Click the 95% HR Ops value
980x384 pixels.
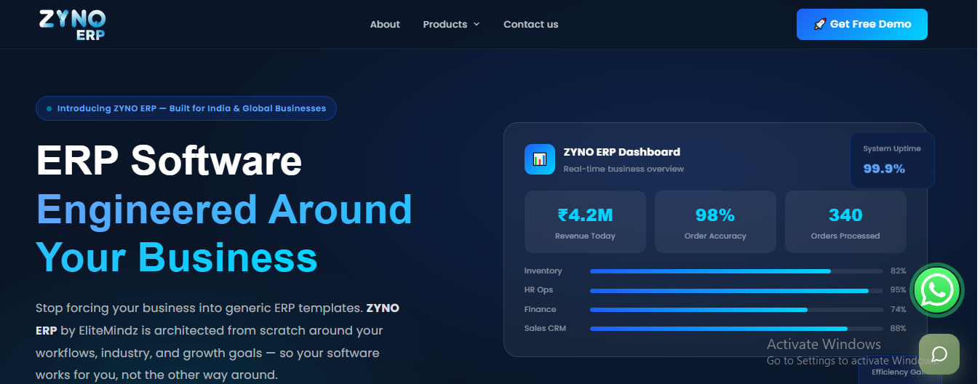pyautogui.click(x=898, y=289)
